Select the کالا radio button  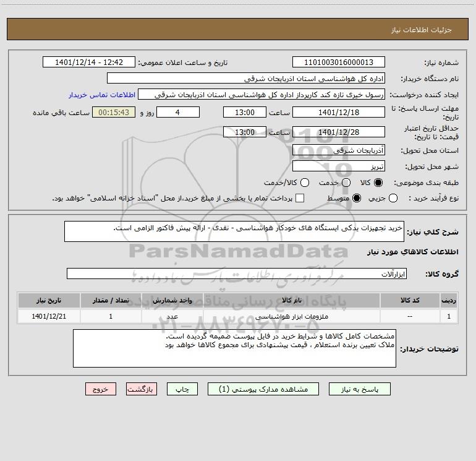[378, 183]
